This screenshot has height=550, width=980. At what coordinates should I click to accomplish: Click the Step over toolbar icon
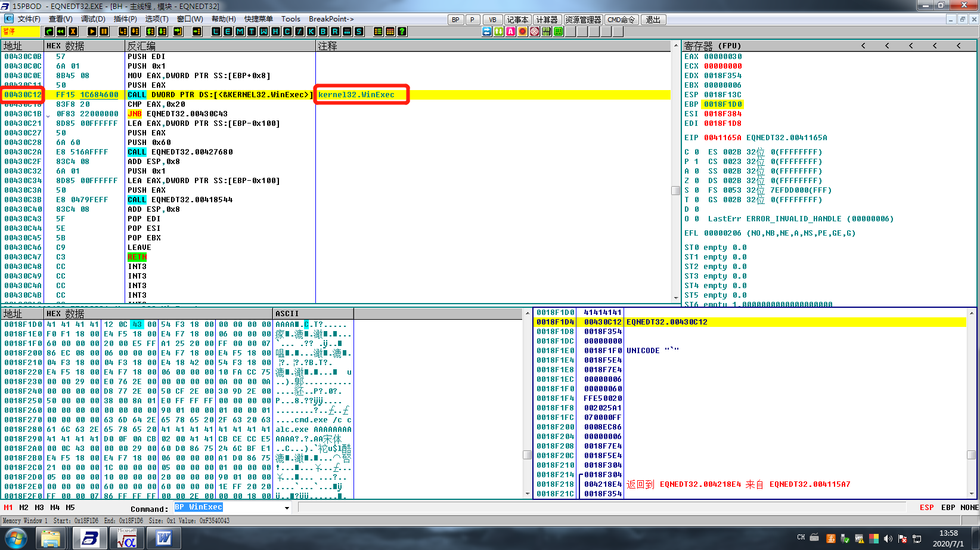[x=135, y=32]
